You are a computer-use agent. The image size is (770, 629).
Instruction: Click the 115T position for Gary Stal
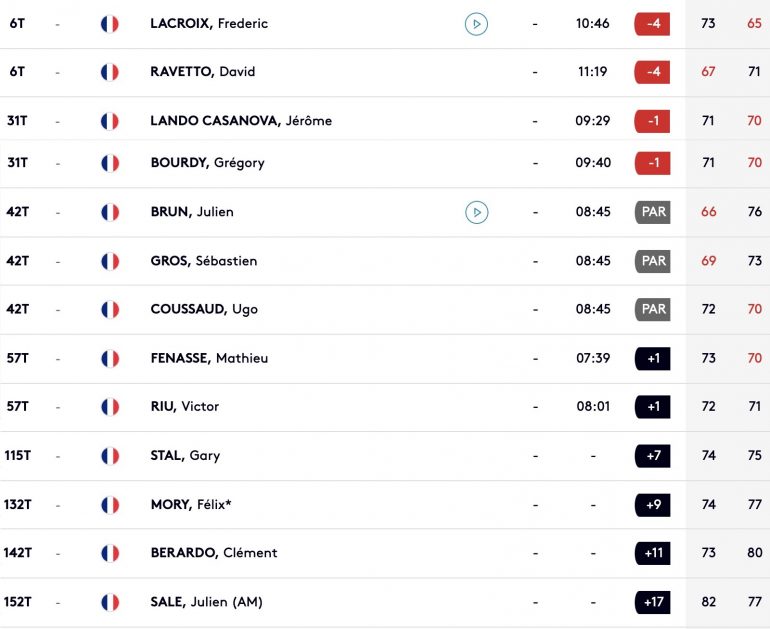tap(18, 456)
